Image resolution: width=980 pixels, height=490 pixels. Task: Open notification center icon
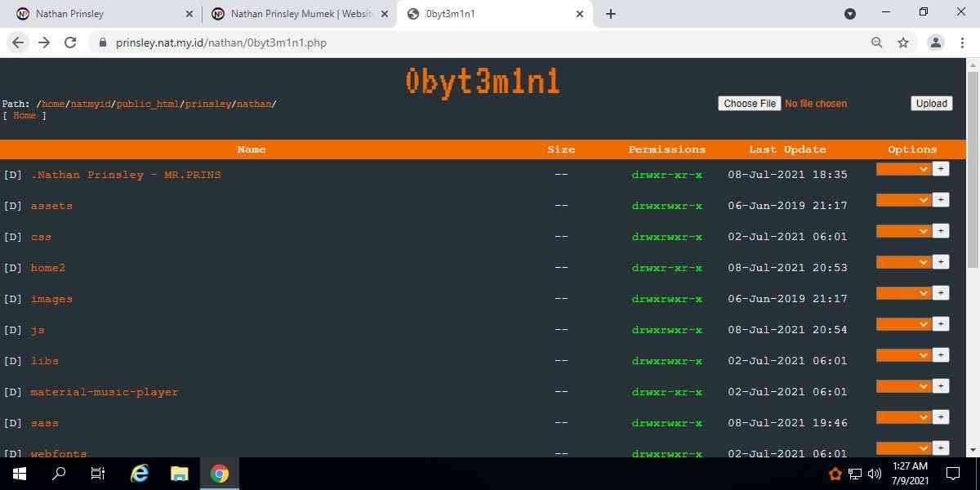click(953, 474)
